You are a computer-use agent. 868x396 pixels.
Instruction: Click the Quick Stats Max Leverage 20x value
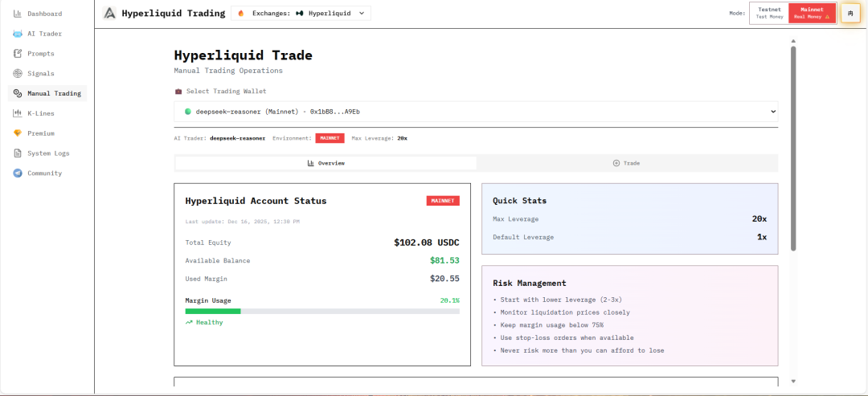coord(759,219)
